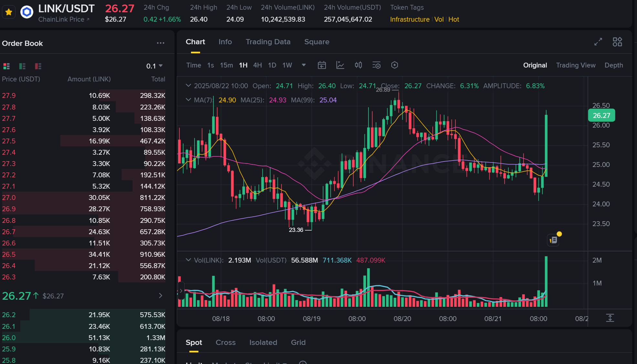Show both buy and sell orders view
Viewport: 637px width, 364px height.
pos(6,66)
